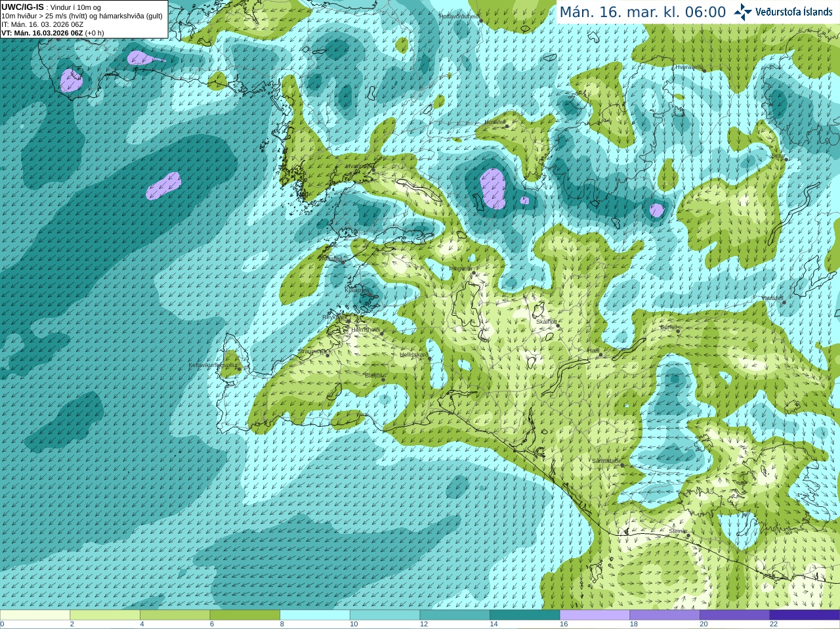Click the Húsafell station label
The width and height of the screenshot is (840, 629).
494,122
